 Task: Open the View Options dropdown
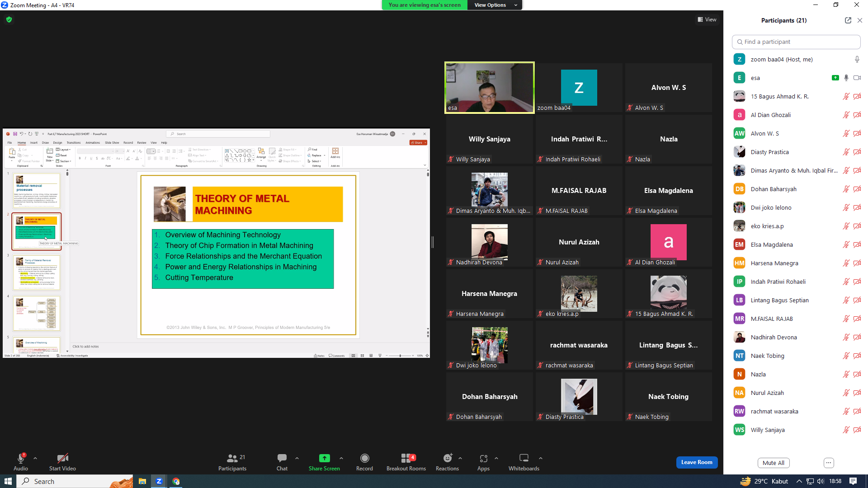coord(495,5)
